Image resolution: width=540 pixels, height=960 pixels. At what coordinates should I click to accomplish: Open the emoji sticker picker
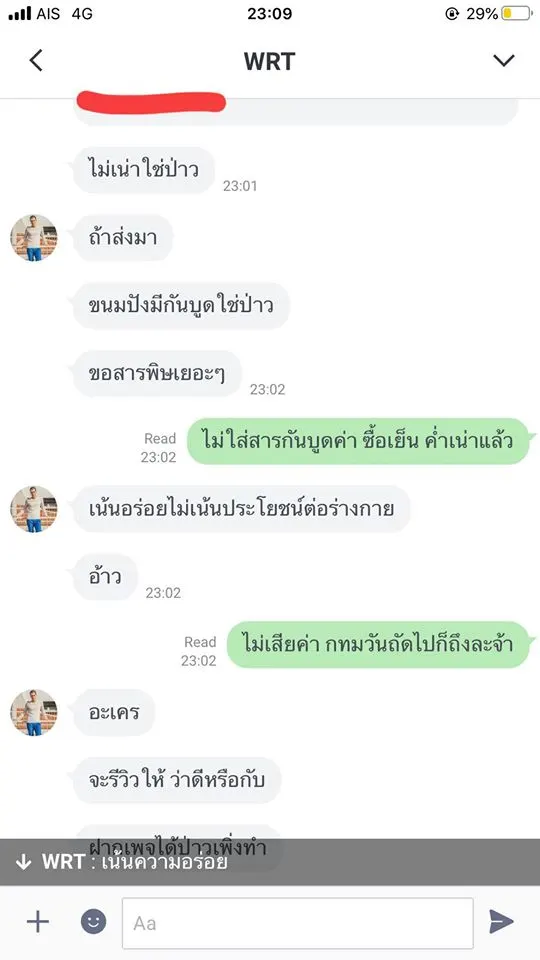point(94,921)
